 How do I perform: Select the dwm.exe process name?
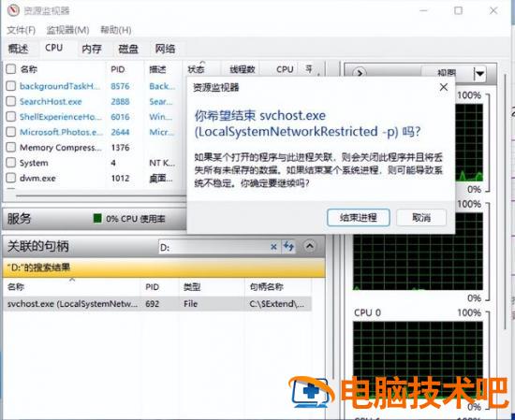click(37, 178)
